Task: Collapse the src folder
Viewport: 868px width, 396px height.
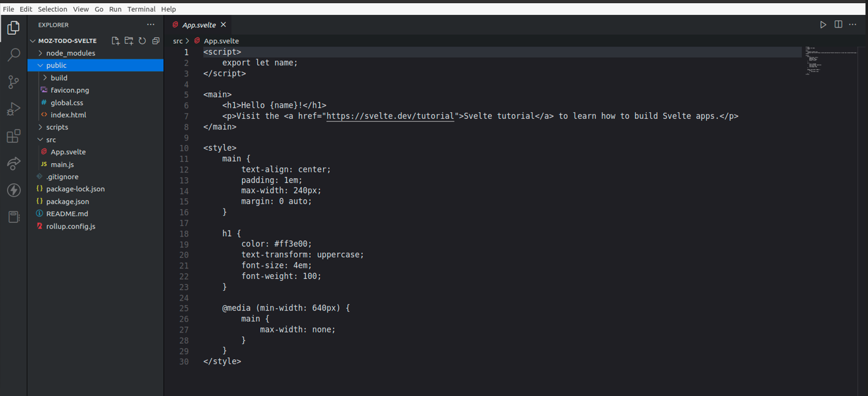Action: pyautogui.click(x=50, y=139)
